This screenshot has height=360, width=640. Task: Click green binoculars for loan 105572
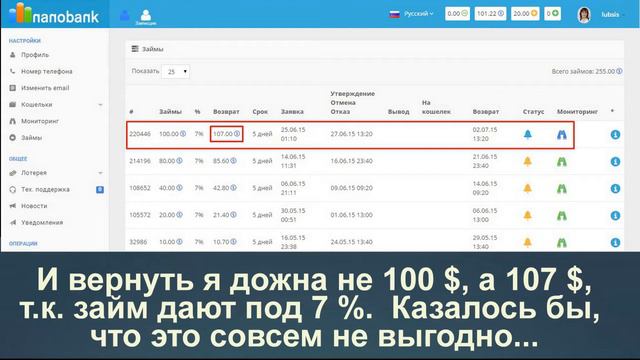pyautogui.click(x=562, y=216)
